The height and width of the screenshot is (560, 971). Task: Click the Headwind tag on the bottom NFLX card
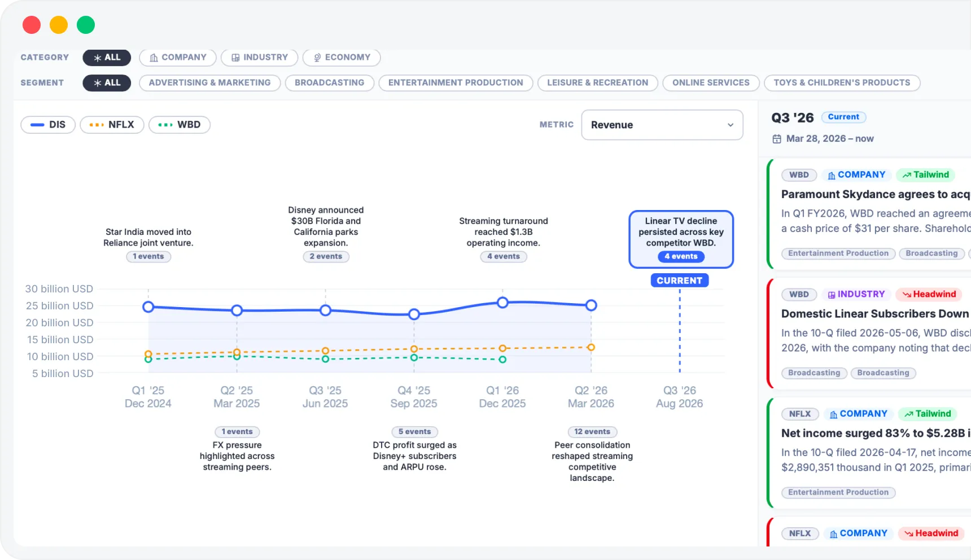coord(931,534)
